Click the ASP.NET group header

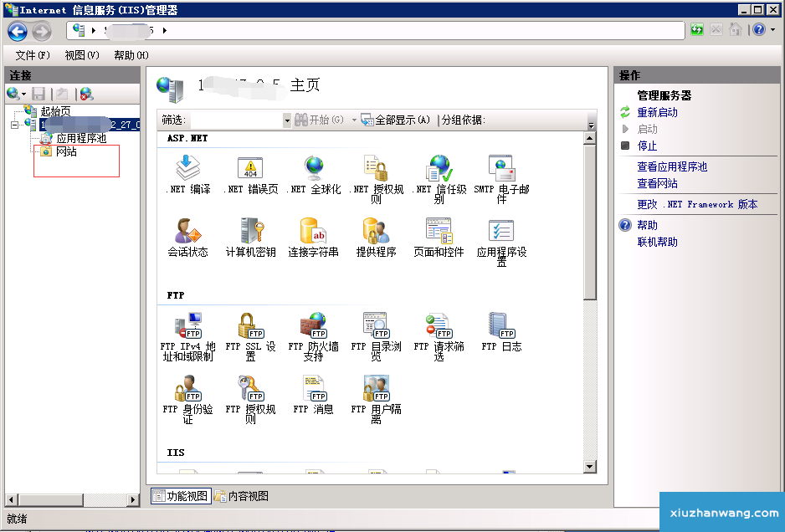187,138
